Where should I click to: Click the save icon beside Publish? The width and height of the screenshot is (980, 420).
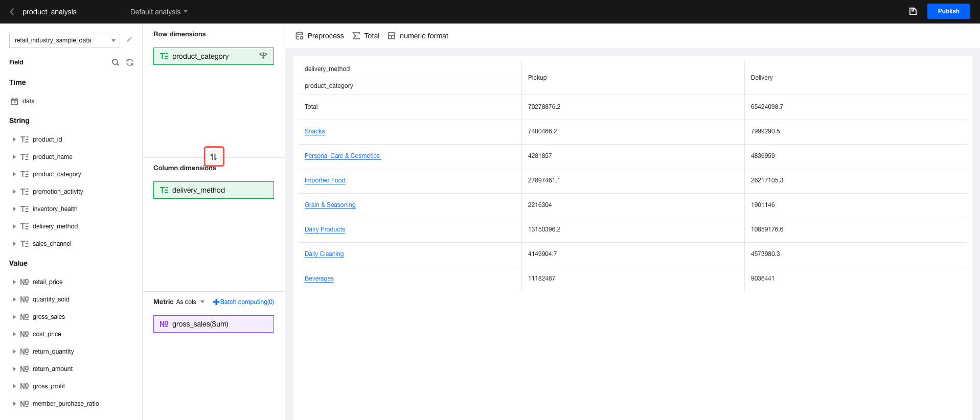point(913,11)
